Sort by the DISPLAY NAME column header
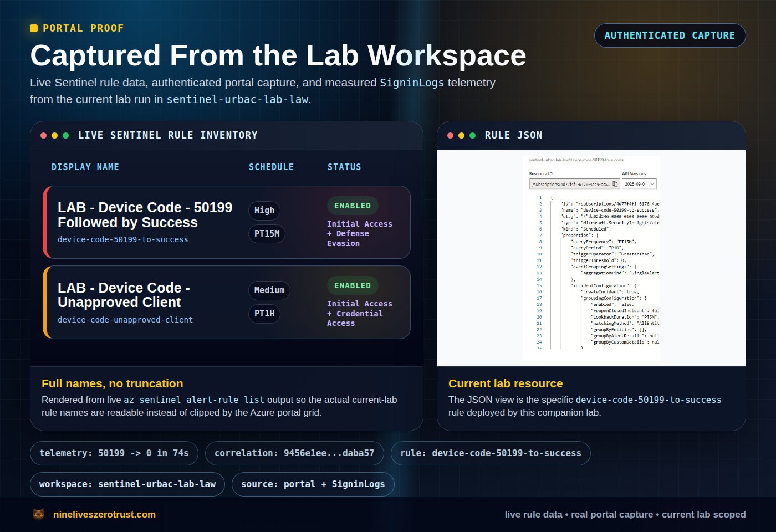776x532 pixels. tap(85, 167)
